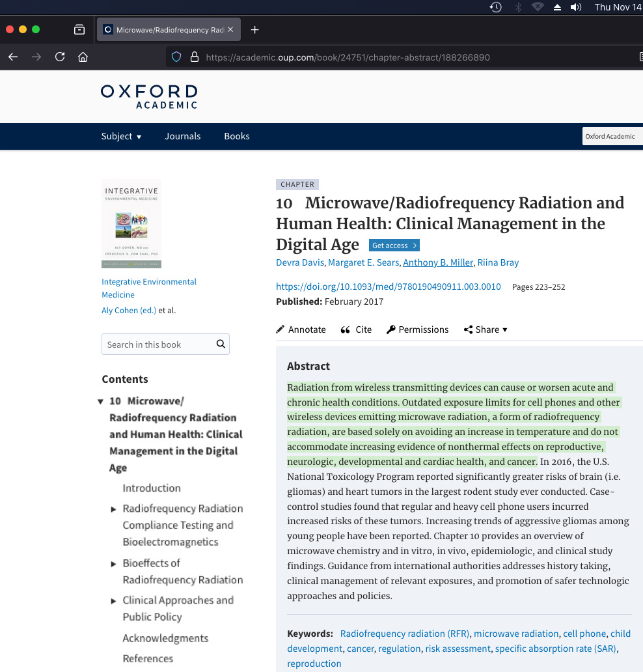
Task: Open the Books menu item
Action: pos(237,136)
